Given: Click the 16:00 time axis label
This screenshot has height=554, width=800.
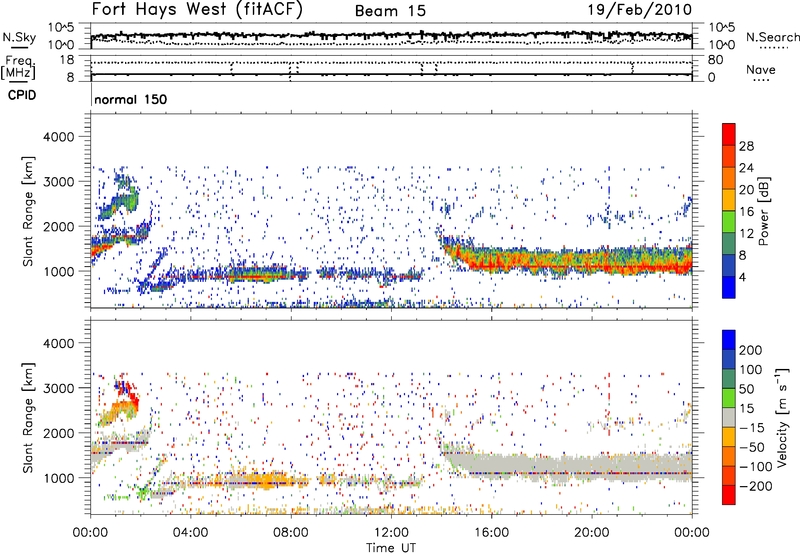Looking at the screenshot, I should [x=491, y=533].
